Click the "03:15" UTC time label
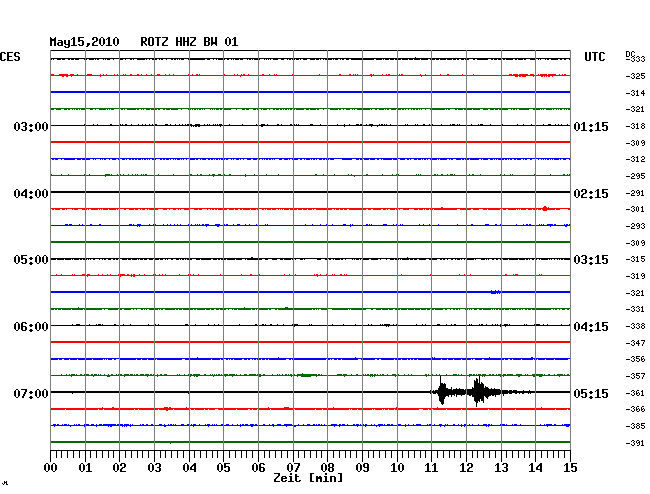The image size is (650, 494). [591, 260]
